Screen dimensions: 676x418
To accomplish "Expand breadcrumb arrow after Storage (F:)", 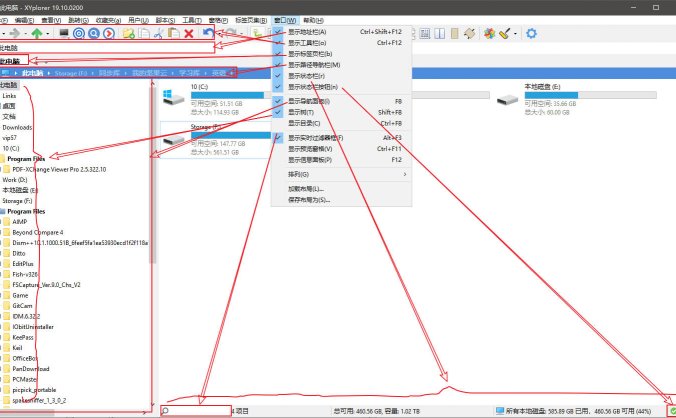I will coord(92,73).
